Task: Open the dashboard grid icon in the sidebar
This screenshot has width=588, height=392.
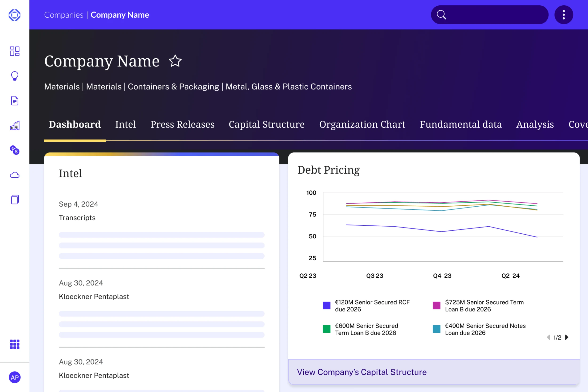Action: coord(15,51)
